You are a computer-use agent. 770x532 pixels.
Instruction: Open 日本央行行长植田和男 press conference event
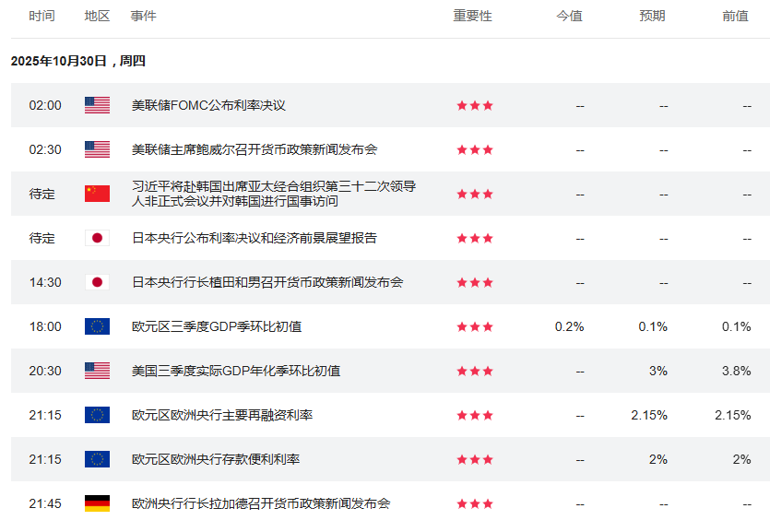267,282
